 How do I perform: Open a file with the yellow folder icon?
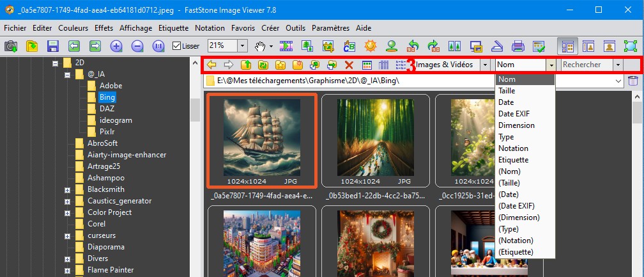pyautogui.click(x=32, y=45)
